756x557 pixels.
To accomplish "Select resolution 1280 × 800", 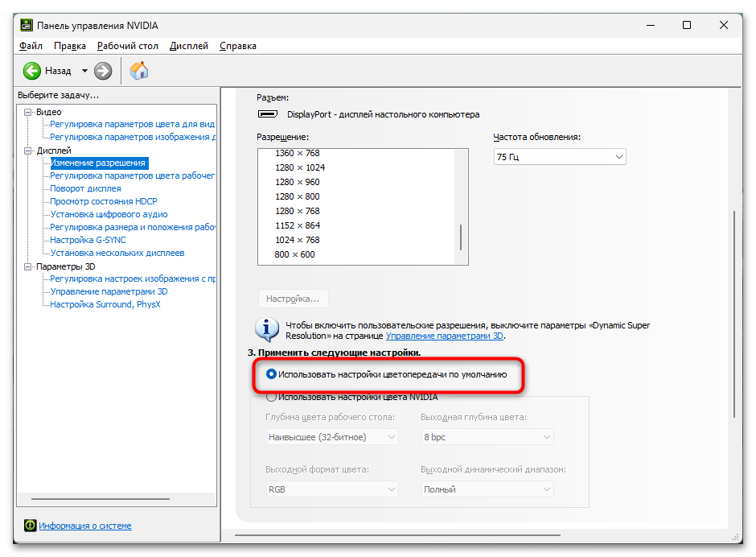I will [x=298, y=196].
